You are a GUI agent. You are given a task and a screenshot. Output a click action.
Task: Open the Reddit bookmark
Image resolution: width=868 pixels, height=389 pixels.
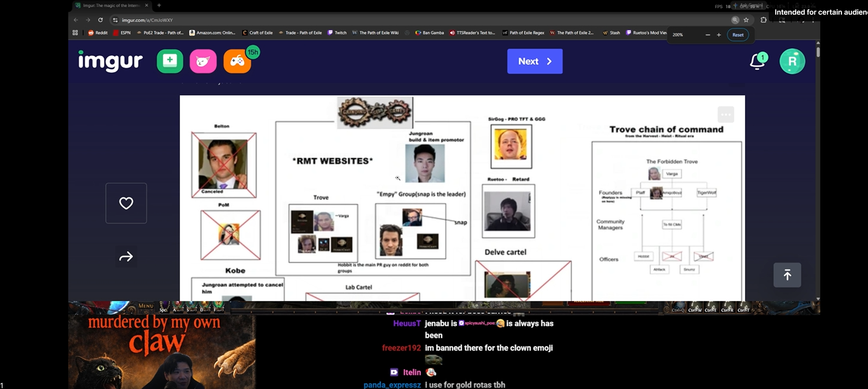98,33
